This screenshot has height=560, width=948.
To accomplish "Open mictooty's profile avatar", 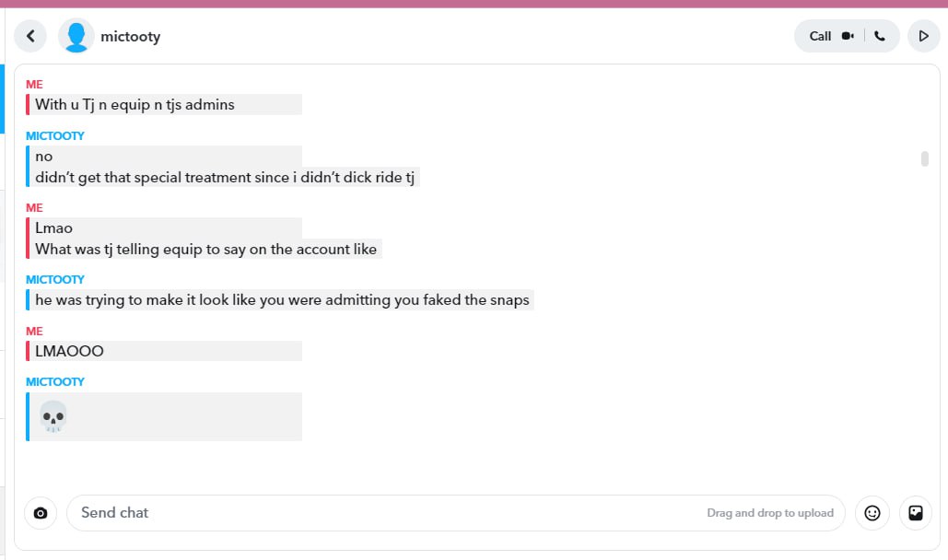I will [x=76, y=36].
